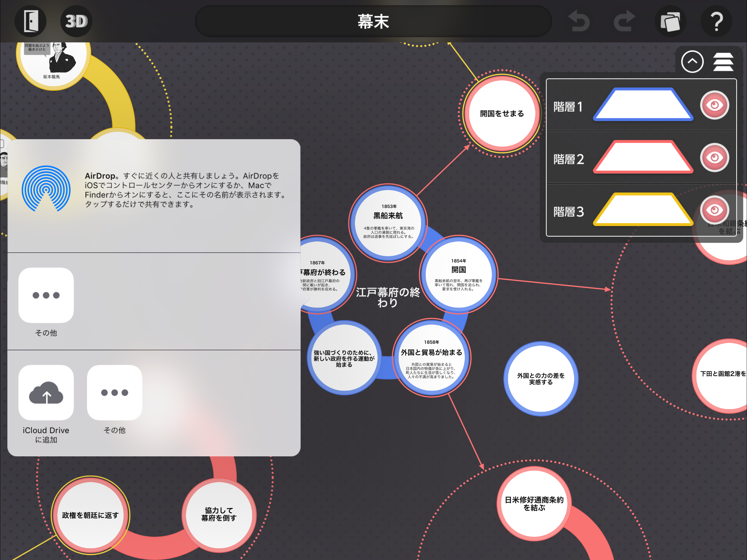Select the blue 階層1 layer shape
The width and height of the screenshot is (747, 560).
click(643, 104)
